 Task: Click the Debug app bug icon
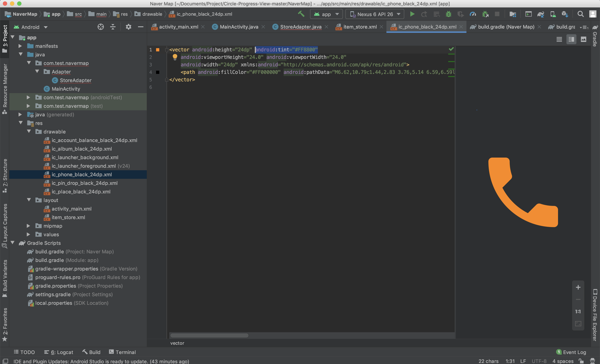point(448,14)
